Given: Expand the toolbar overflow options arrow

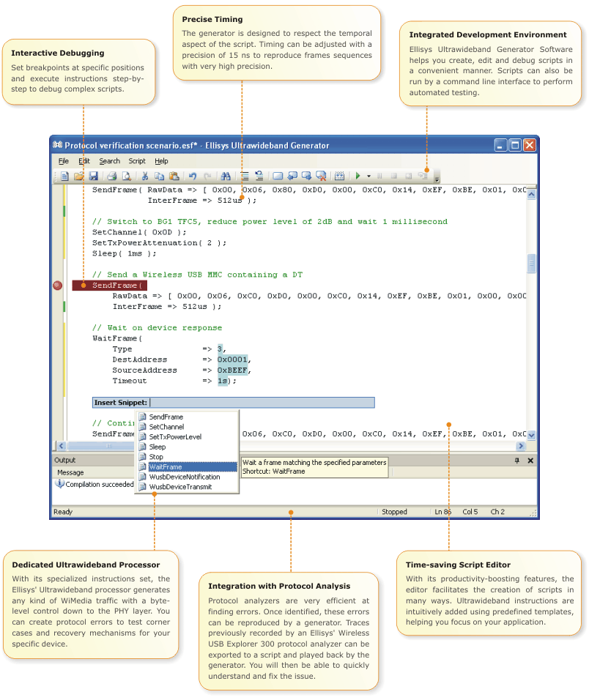Looking at the screenshot, I should click(x=437, y=178).
